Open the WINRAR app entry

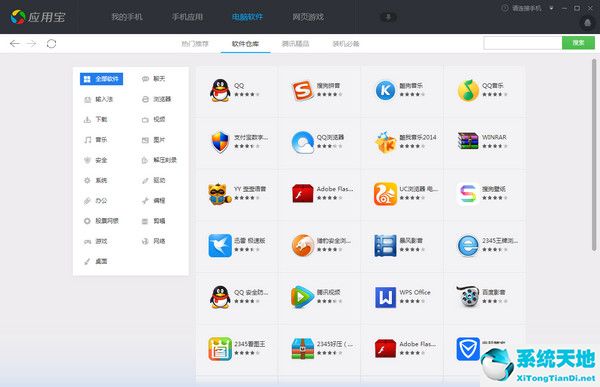pos(484,142)
